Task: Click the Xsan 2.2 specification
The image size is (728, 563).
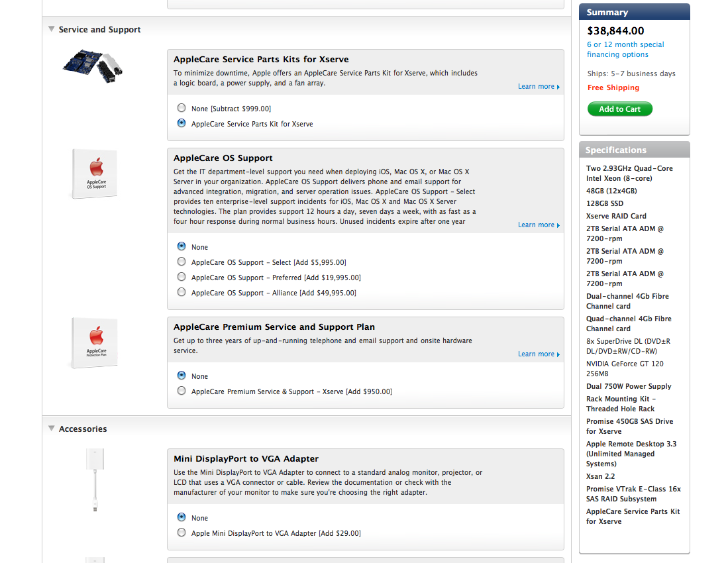Action: 600,476
